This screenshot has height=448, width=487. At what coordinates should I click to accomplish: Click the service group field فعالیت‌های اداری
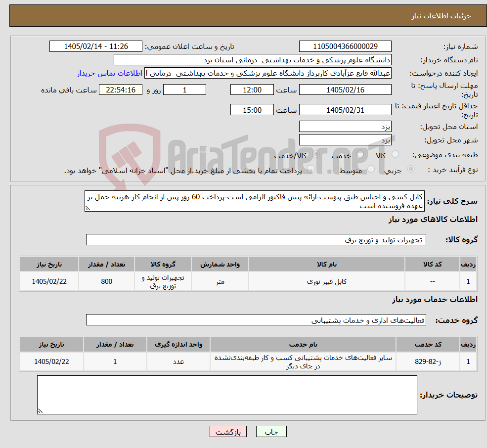point(256,320)
